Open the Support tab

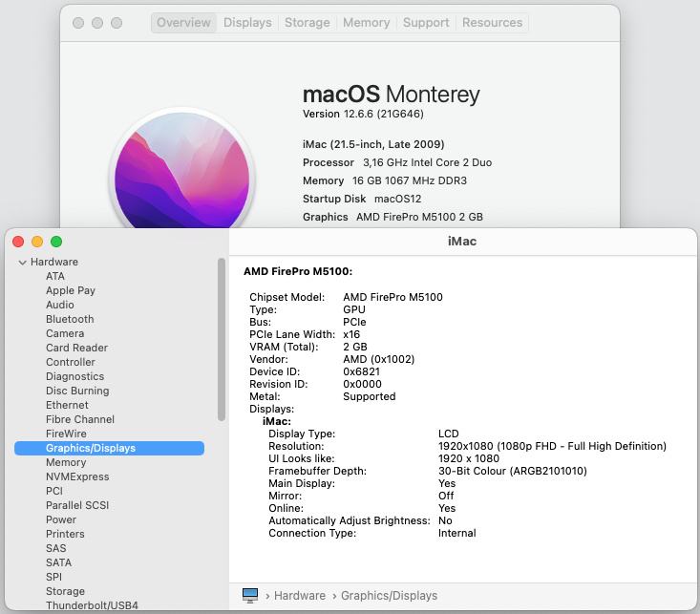click(426, 22)
